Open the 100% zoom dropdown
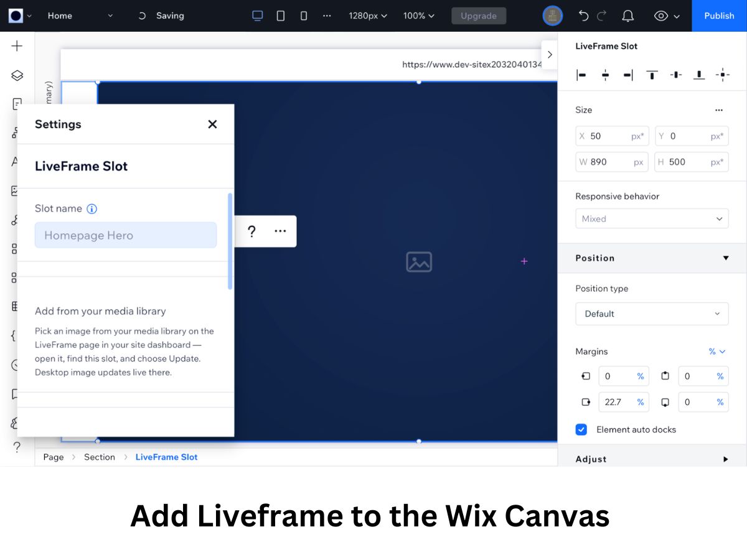This screenshot has width=747, height=560. coord(419,16)
